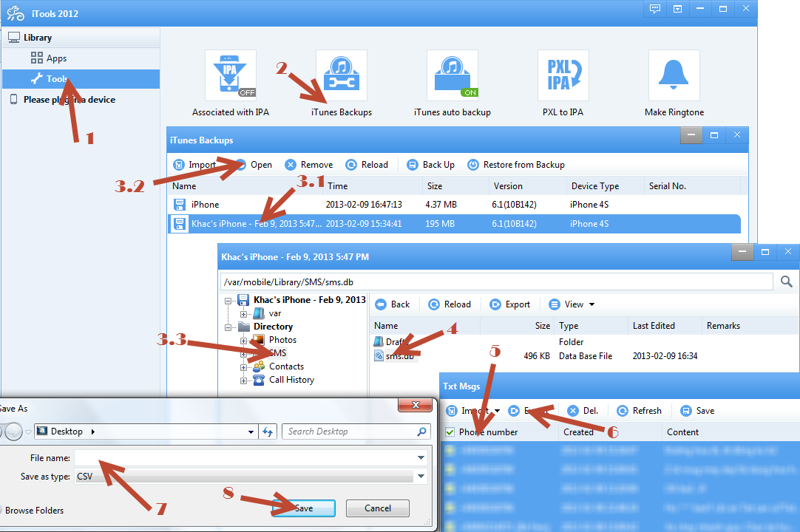The height and width of the screenshot is (532, 800).
Task: Click the File name input field
Action: coord(245,457)
